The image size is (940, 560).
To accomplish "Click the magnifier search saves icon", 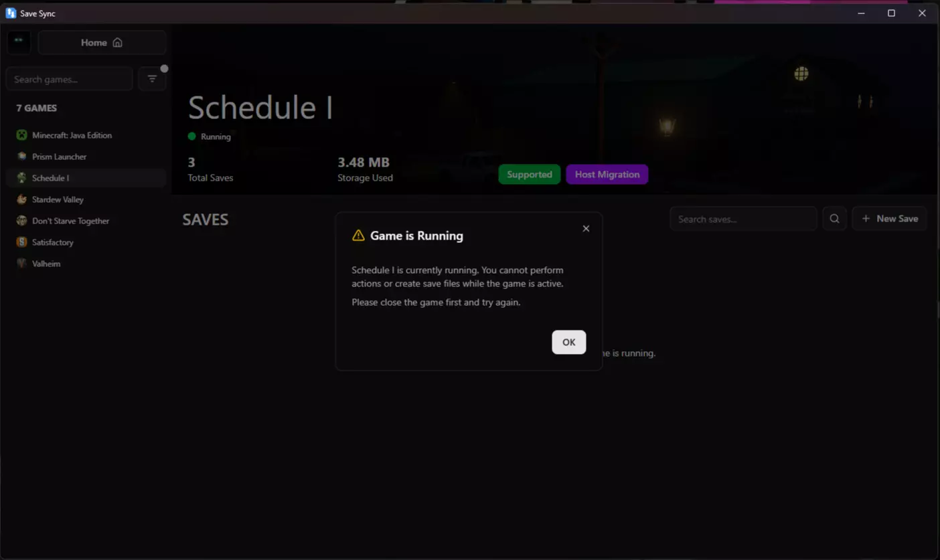I will (x=834, y=219).
